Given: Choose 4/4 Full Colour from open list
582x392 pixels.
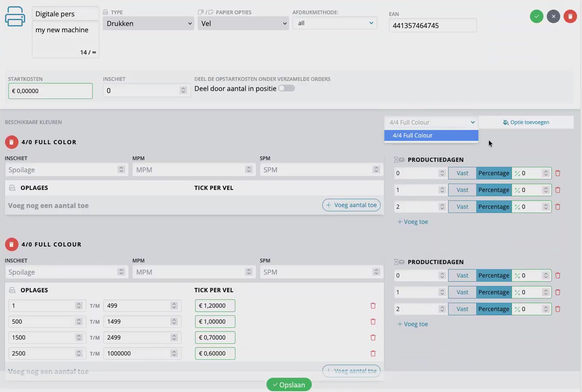Looking at the screenshot, I should pos(431,135).
